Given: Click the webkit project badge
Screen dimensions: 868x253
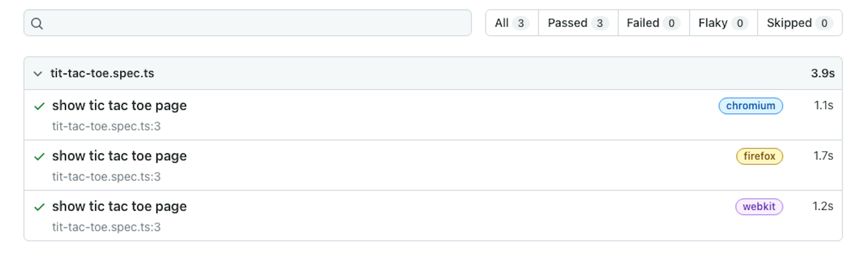Looking at the screenshot, I should pyautogui.click(x=759, y=206).
